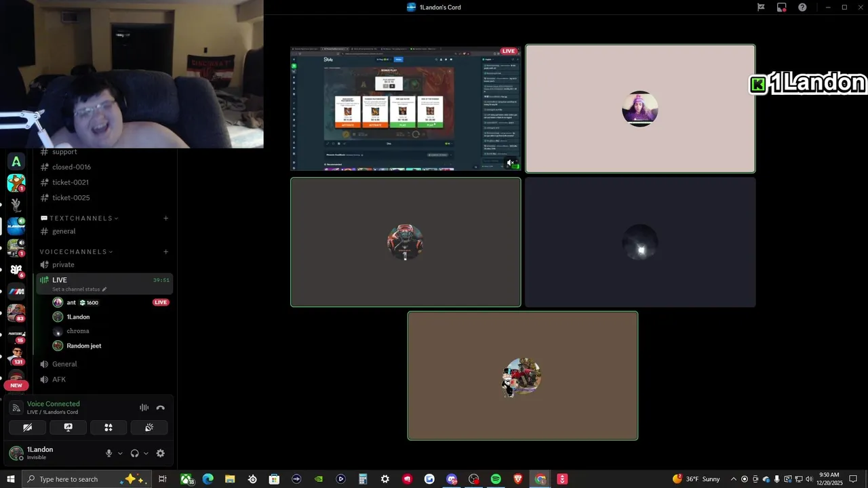Open the server with 15 notifications badge
This screenshot has height=488, width=868.
[16, 335]
